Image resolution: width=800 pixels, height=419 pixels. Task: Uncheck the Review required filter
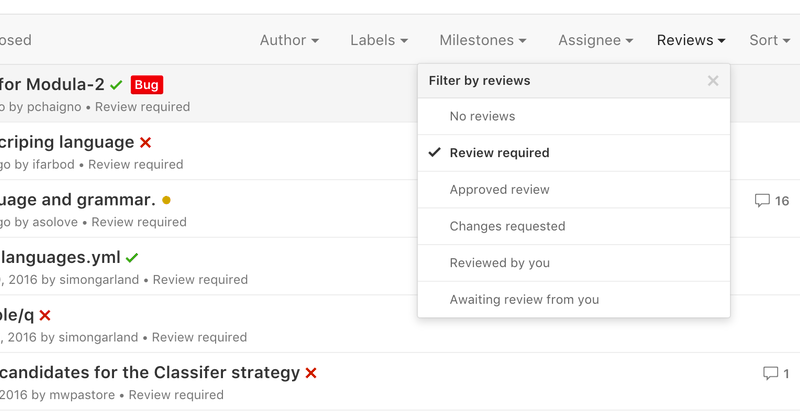tap(573, 153)
